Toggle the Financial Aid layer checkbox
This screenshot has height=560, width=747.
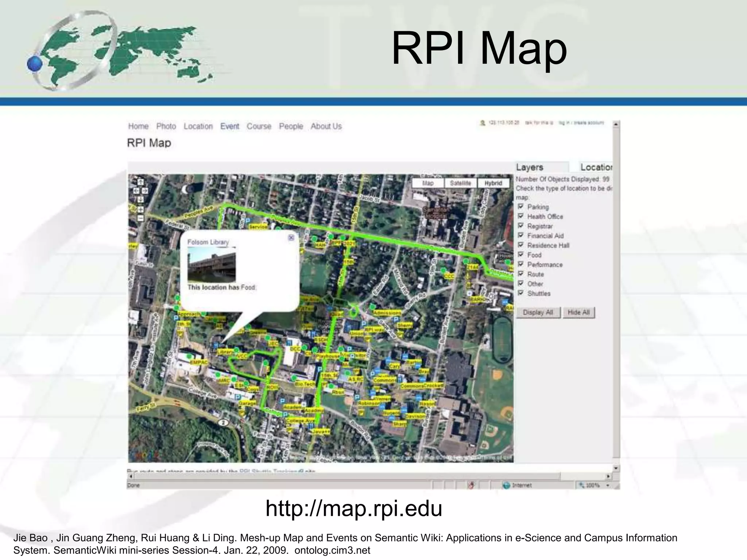[520, 235]
